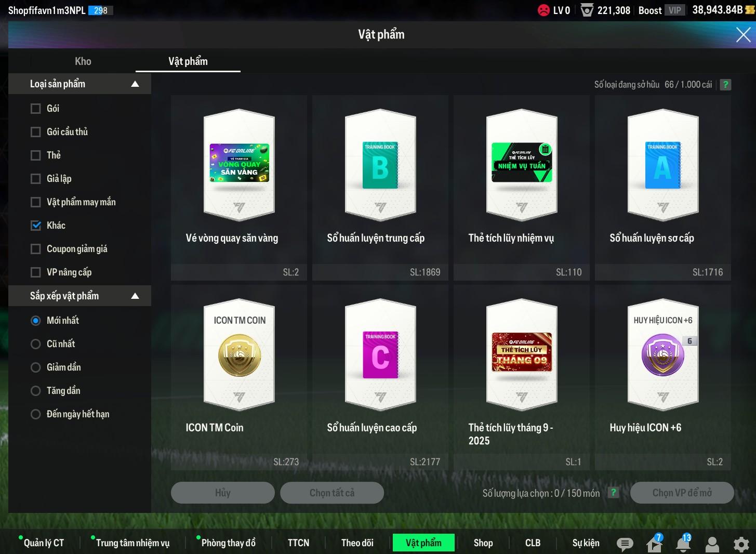
Task: Switch to the Kho tab
Action: pos(83,61)
